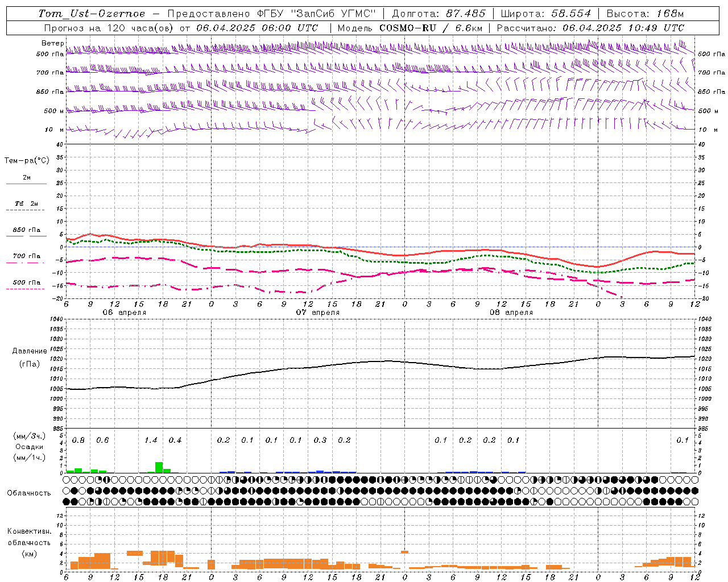This screenshot has height=582, width=728.
Task: Click the 'Долгота: 87.485' field
Action: click(439, 14)
